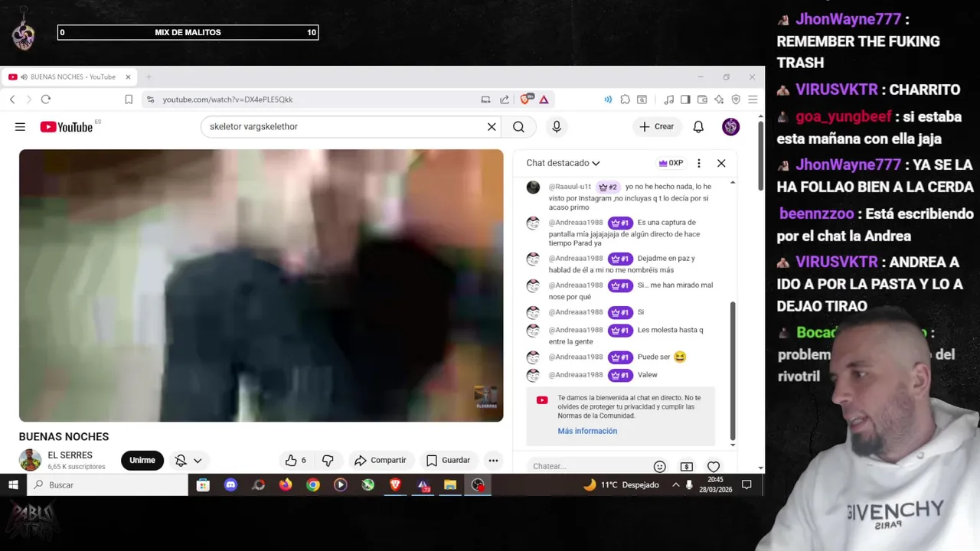Go back using the browser back arrow
The image size is (980, 551).
pyautogui.click(x=12, y=99)
